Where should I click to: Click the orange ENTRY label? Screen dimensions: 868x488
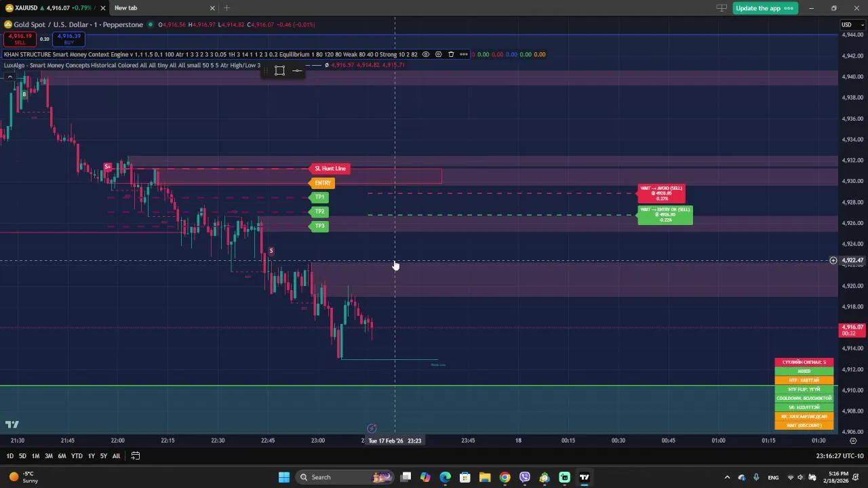(322, 183)
